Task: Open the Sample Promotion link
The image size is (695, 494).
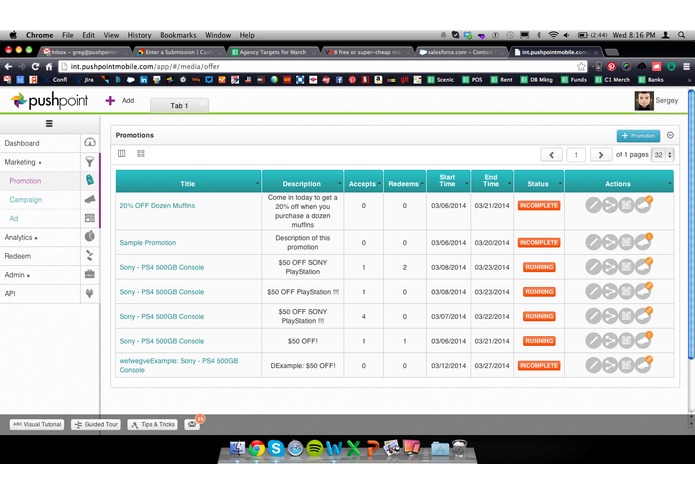Action: (x=148, y=243)
